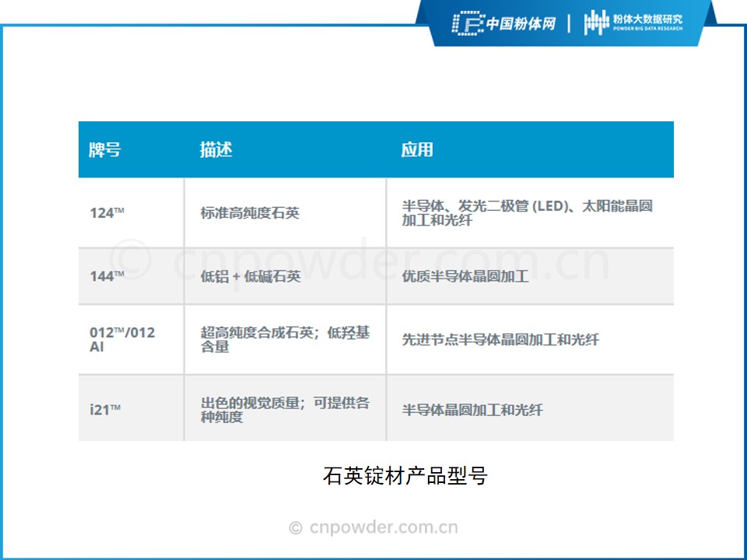Screen dimensions: 747x560
Task: Click the 超高纯度合成石英 description cell
Action: (x=285, y=339)
